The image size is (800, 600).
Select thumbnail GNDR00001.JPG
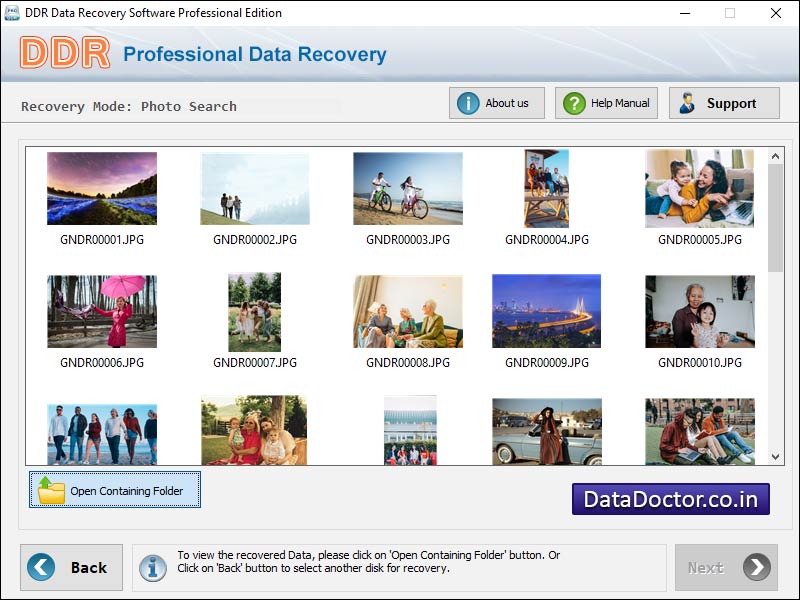(101, 188)
